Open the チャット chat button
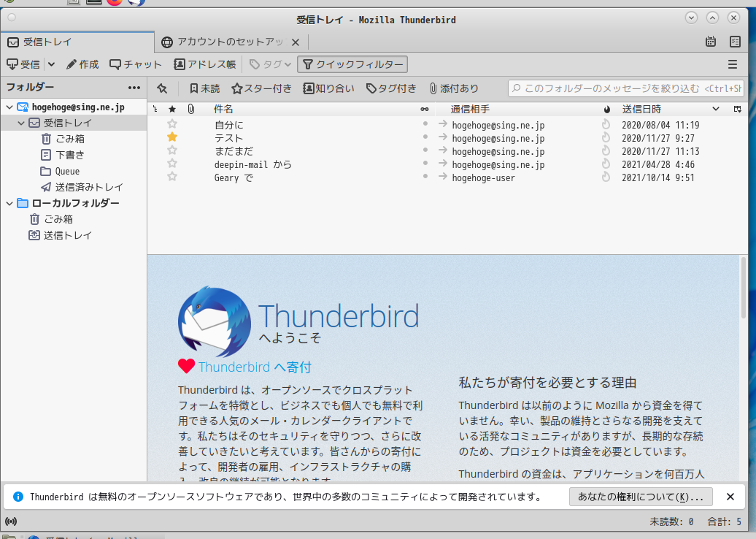Screen dimensions: 756x539 (x=136, y=64)
